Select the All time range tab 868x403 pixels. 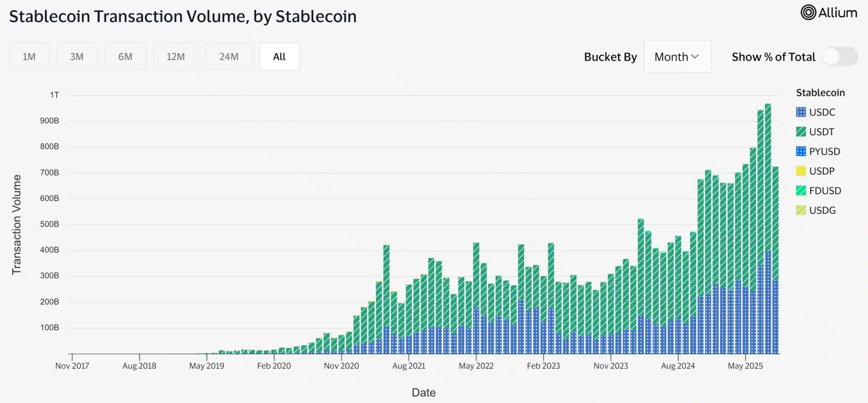pos(279,56)
